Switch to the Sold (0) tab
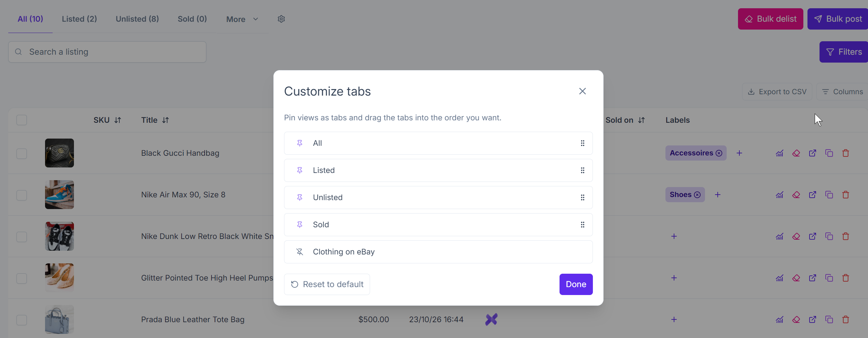 pos(192,19)
